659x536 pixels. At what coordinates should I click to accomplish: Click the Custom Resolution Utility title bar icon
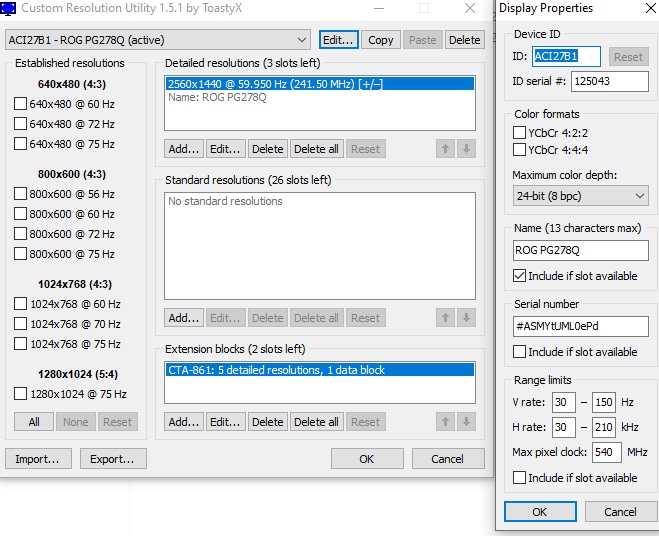point(9,9)
